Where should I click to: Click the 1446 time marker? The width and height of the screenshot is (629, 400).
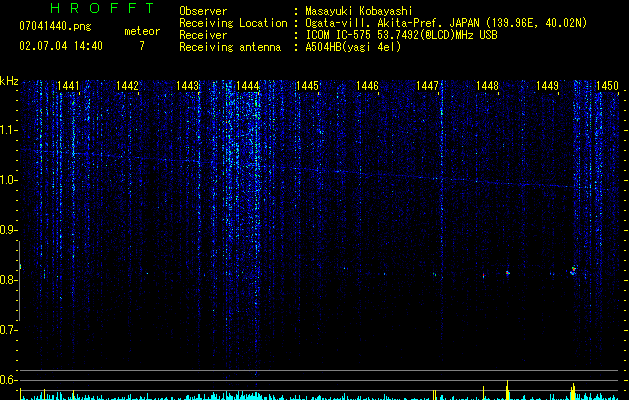tap(367, 85)
